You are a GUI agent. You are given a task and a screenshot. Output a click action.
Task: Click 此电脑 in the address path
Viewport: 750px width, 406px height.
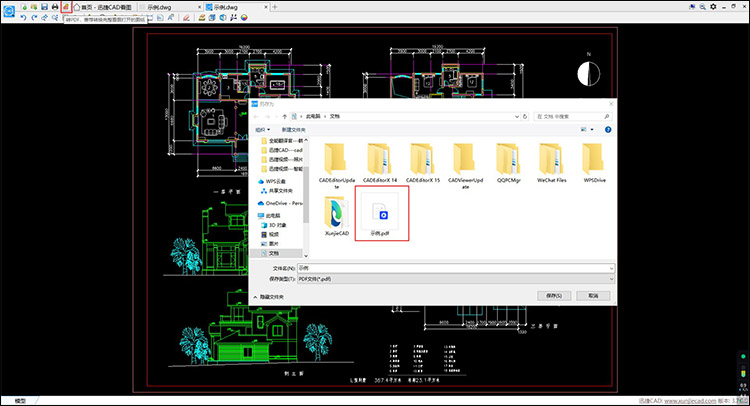pyautogui.click(x=312, y=116)
